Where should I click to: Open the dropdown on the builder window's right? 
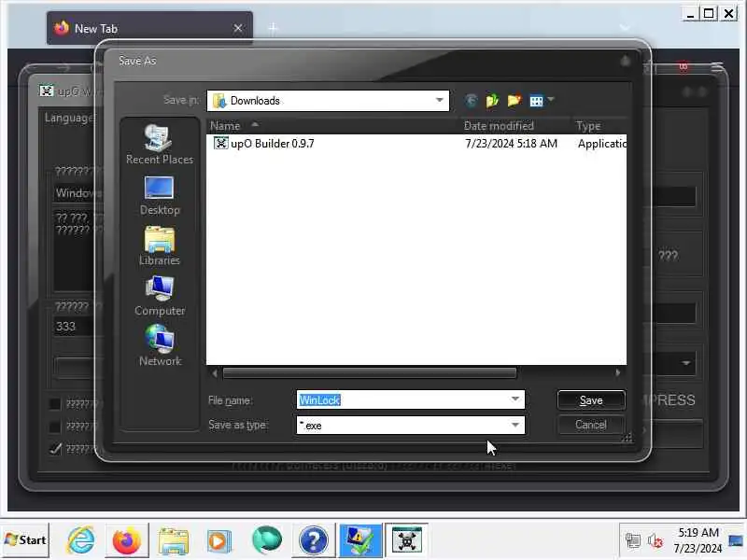[x=685, y=363]
